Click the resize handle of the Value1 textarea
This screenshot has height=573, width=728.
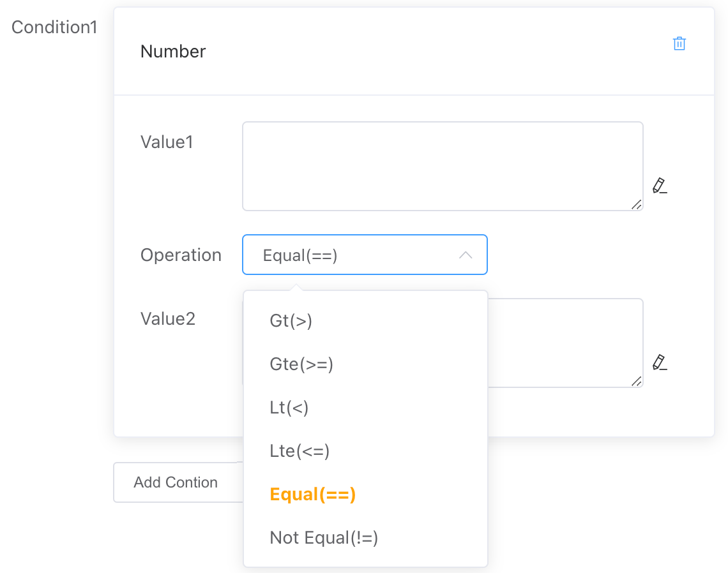click(636, 204)
